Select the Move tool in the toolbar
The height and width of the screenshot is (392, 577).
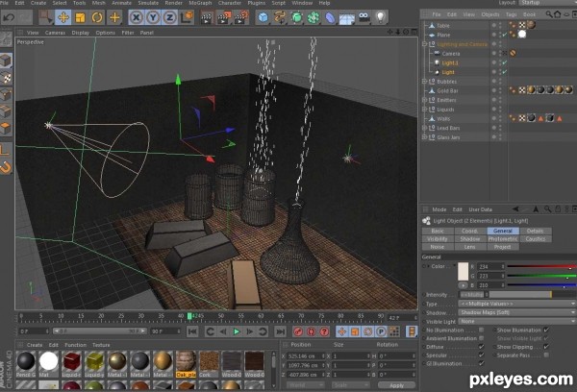coord(63,17)
